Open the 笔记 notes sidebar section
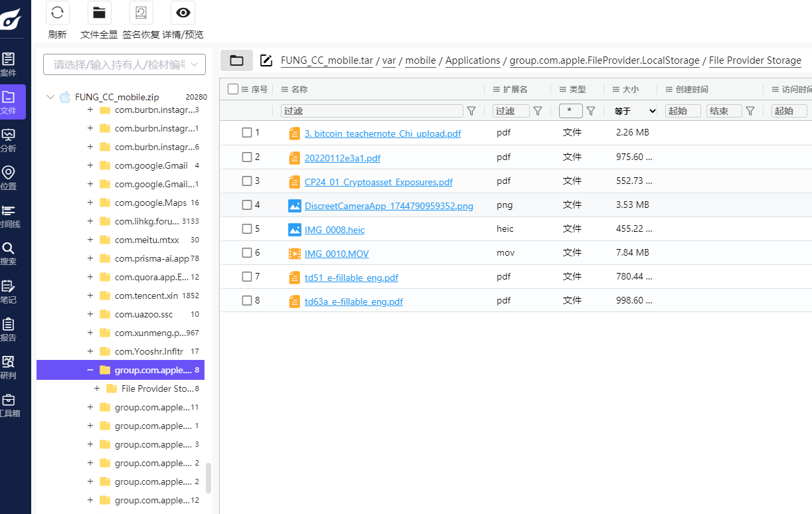This screenshot has height=514, width=812. pos(9,292)
